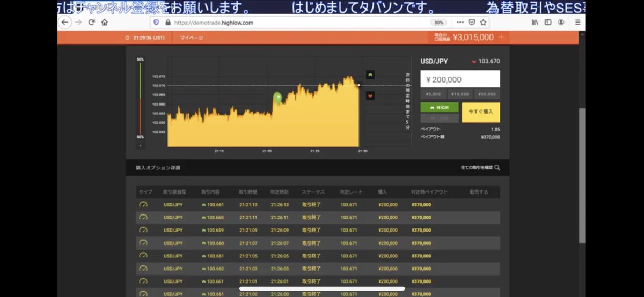644x297 pixels.
Task: Click the tracking protection shield icon
Action: 157,23
